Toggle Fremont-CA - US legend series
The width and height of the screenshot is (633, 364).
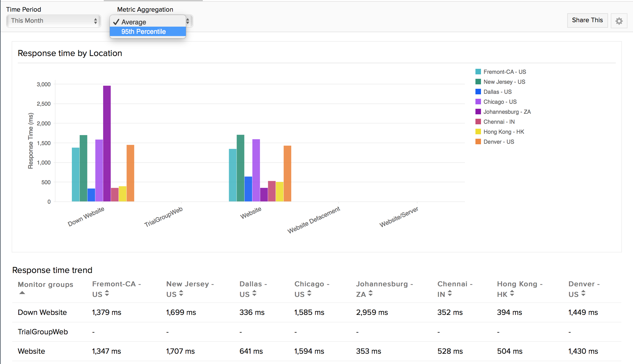tap(504, 72)
